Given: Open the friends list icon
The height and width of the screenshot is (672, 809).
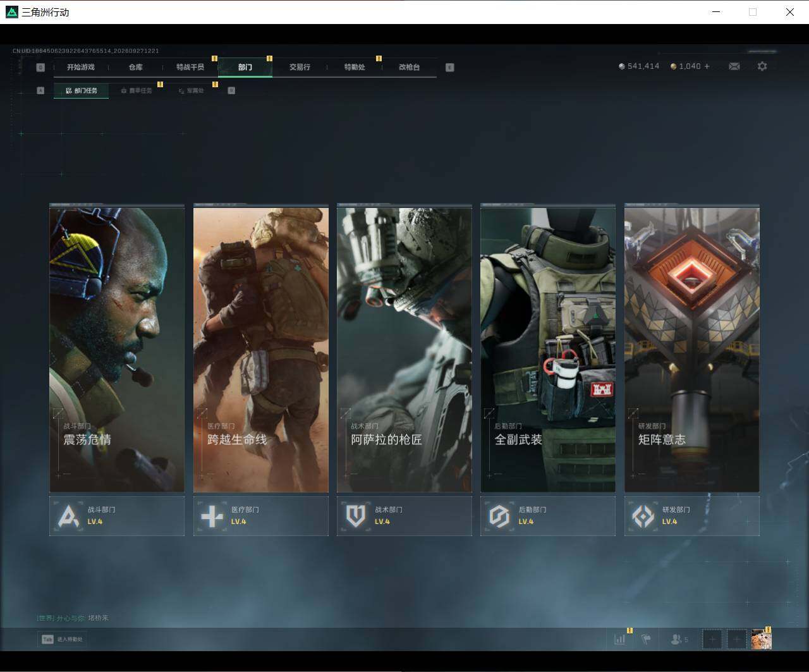Looking at the screenshot, I should pyautogui.click(x=679, y=640).
